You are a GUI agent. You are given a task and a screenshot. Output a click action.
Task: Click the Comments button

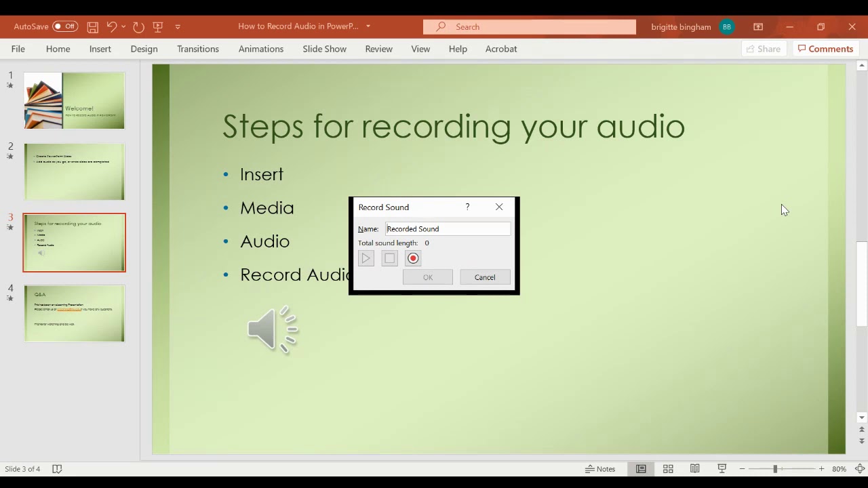(x=825, y=49)
